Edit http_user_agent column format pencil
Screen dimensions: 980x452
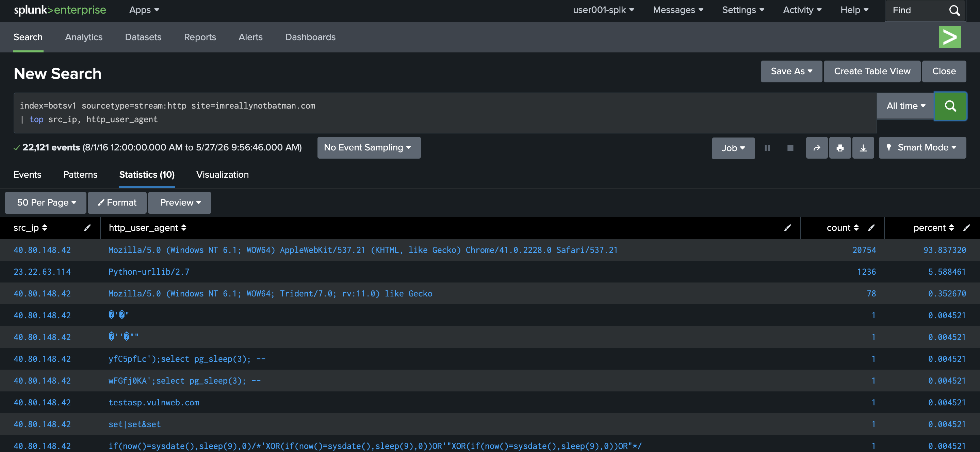point(787,227)
